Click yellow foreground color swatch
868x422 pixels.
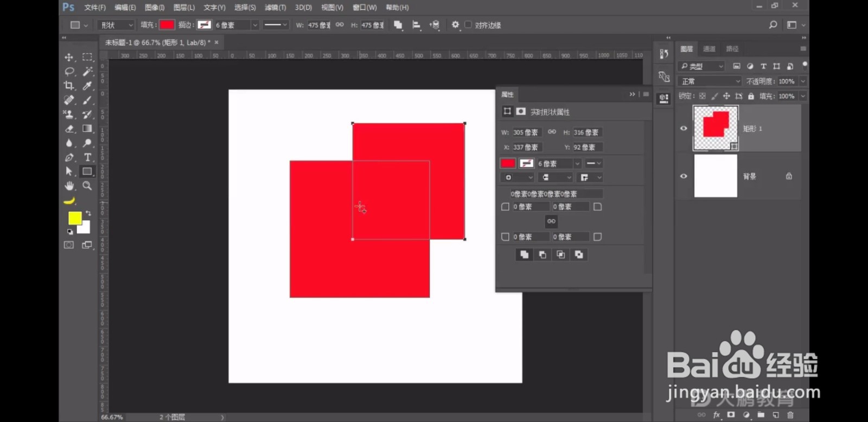75,218
